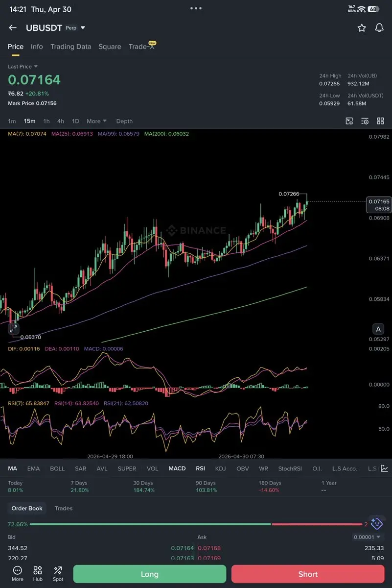Tap the 0.05370 low price marker

coord(30,337)
